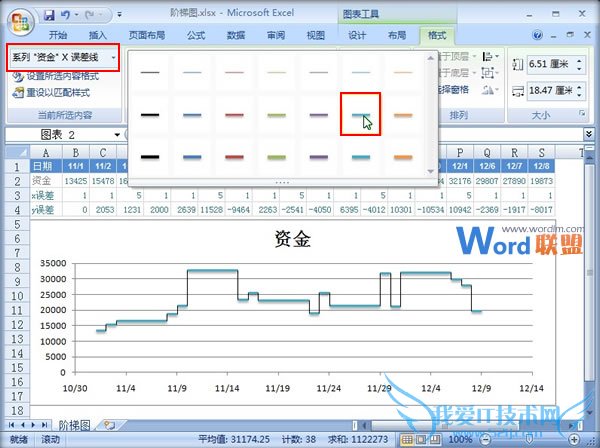Select the 阶梯图 sheet tab
600x448 pixels.
[x=75, y=425]
